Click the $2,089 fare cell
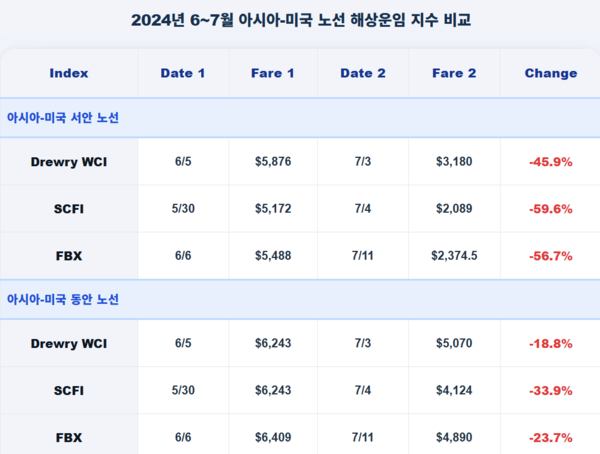 click(454, 209)
